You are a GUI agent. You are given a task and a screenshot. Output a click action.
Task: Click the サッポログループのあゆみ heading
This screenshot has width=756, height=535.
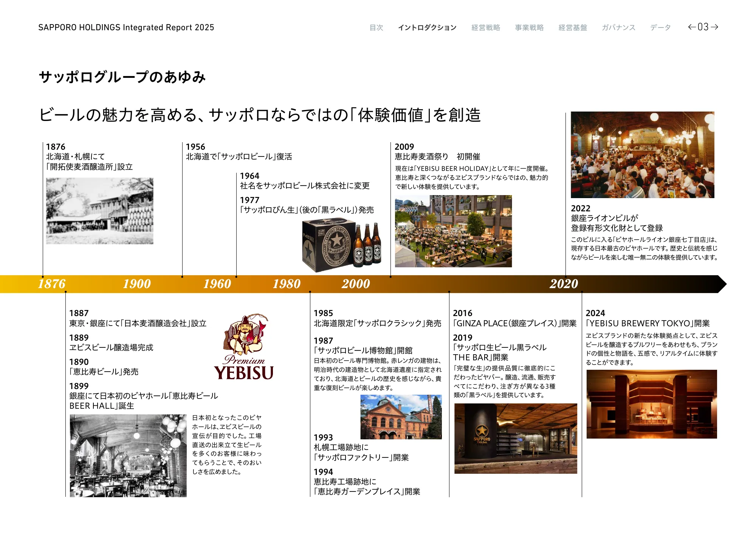[122, 77]
